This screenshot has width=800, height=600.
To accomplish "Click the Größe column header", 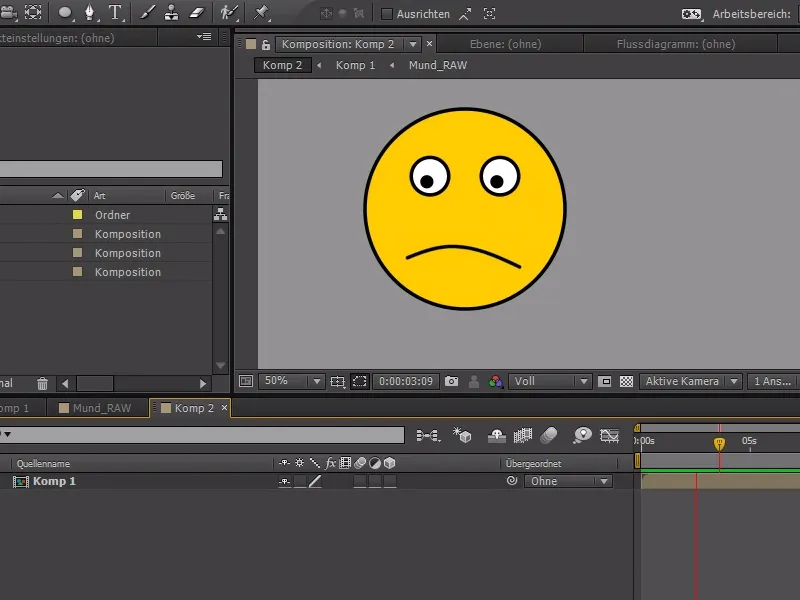I will (x=183, y=195).
